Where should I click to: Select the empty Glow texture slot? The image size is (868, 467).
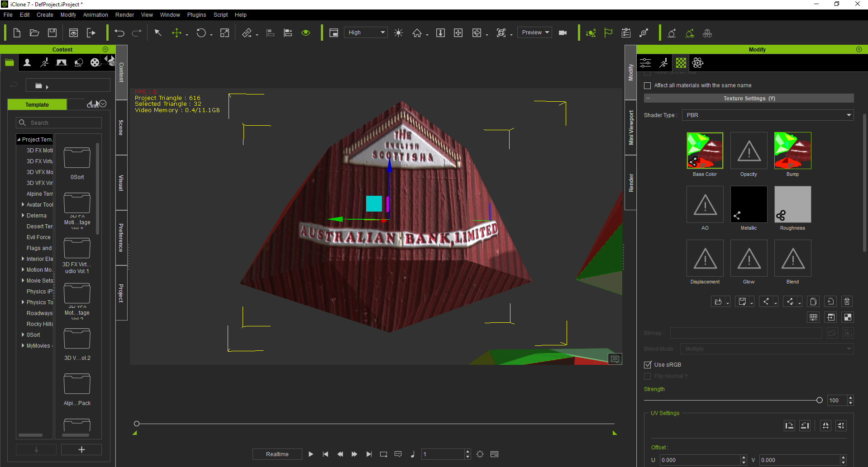749,258
